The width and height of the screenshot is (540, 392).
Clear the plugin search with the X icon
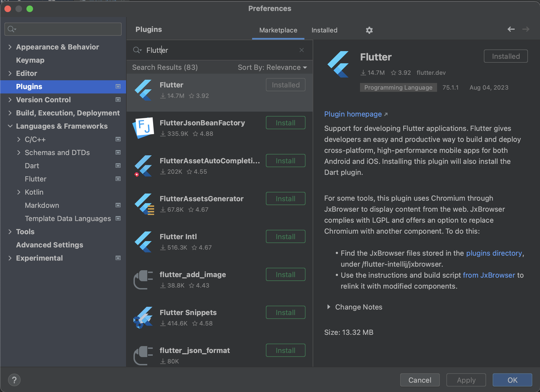tap(302, 50)
